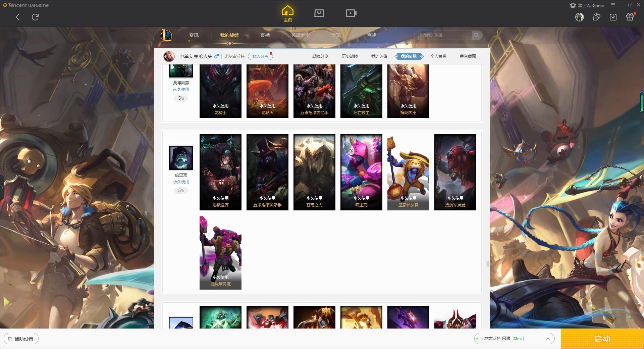Click the gear icon in 辅助设置
644x349 pixels.
tap(10, 339)
